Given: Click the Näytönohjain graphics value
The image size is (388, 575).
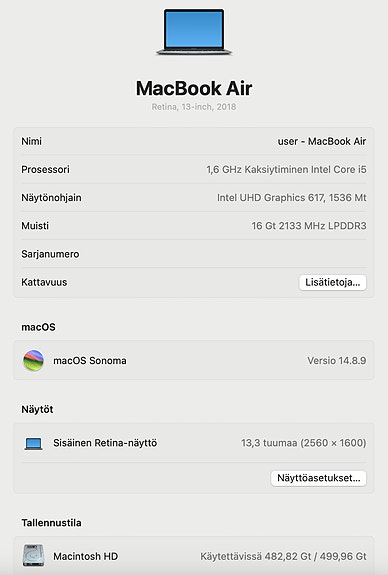Looking at the screenshot, I should 292,198.
